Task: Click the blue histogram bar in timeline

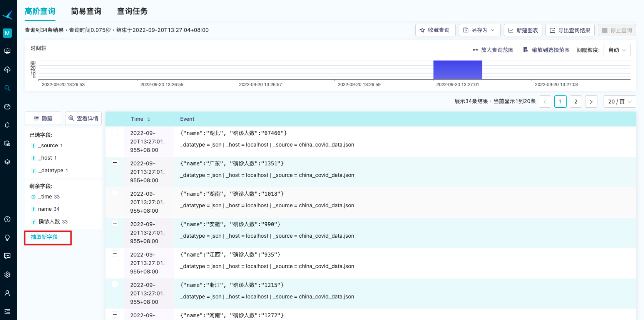Action: point(458,70)
